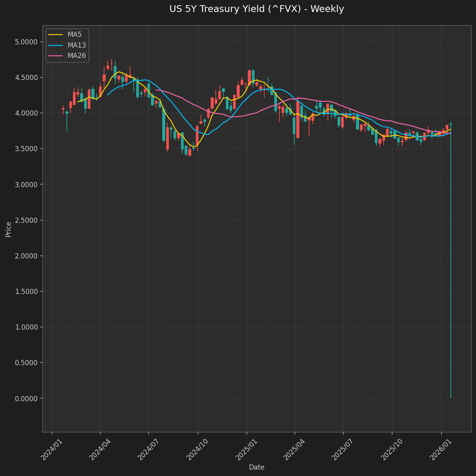Click the MA13 legend label
The width and height of the screenshot is (476, 476).
tap(76, 45)
